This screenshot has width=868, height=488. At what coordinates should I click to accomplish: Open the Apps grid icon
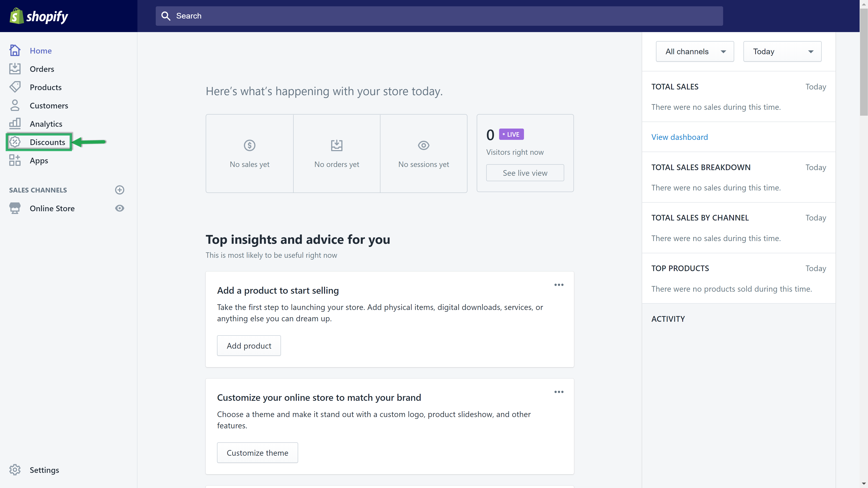click(15, 160)
